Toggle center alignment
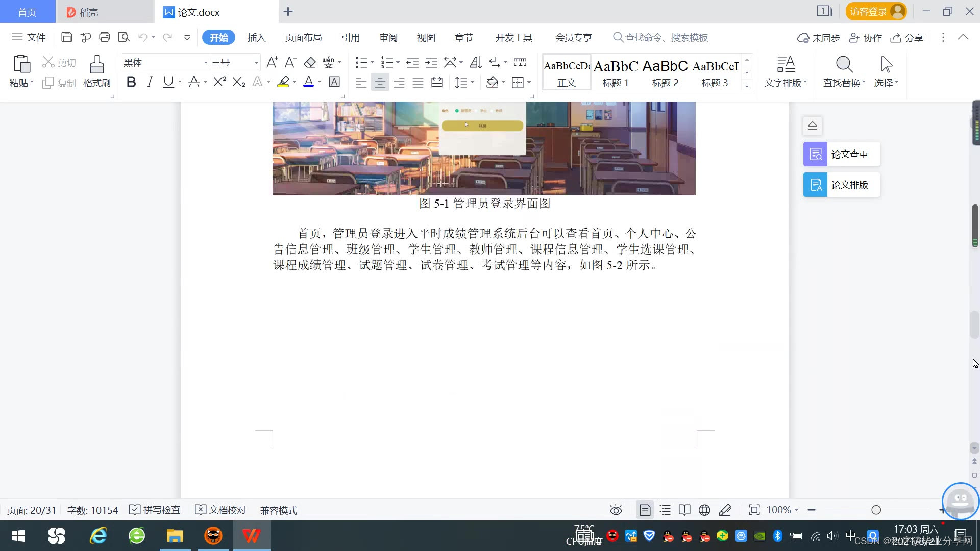Viewport: 980px width, 551px height. [x=380, y=82]
